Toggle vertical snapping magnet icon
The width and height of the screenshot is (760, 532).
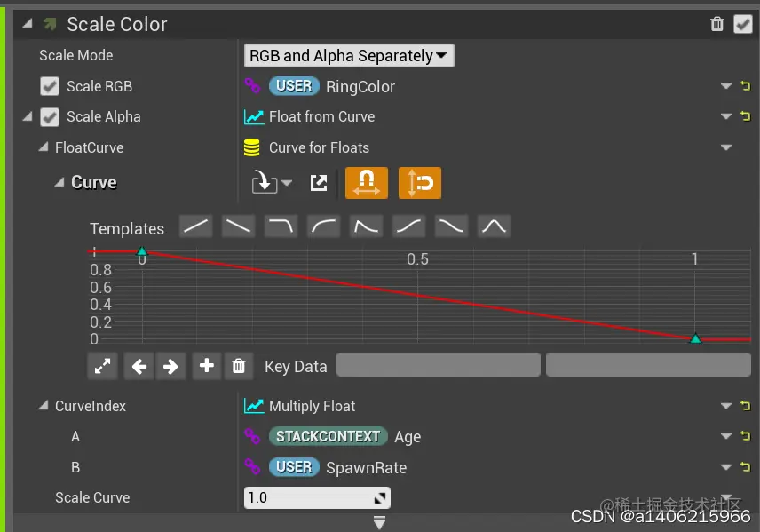coord(420,183)
